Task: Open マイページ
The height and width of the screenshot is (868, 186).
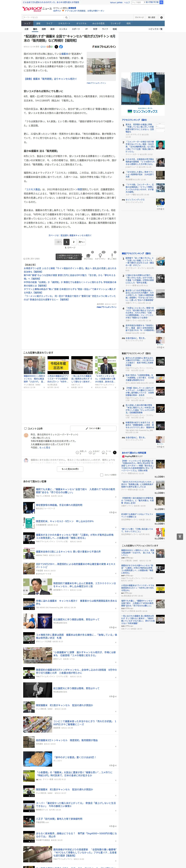Action: pyautogui.click(x=139, y=18)
